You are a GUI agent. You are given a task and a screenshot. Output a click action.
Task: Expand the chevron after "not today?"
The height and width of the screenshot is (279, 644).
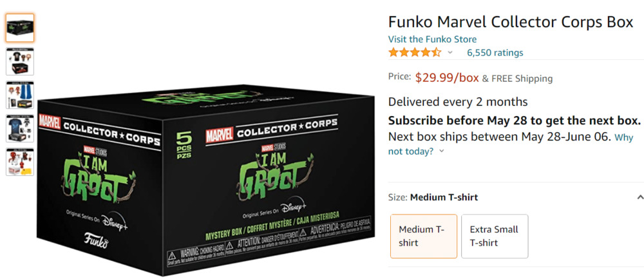pyautogui.click(x=442, y=151)
